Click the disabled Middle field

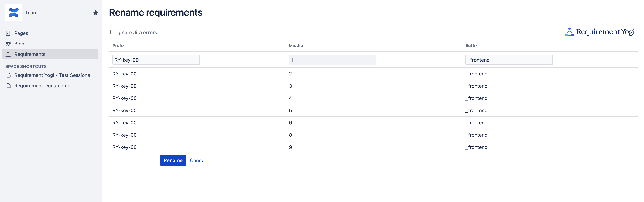tap(332, 60)
